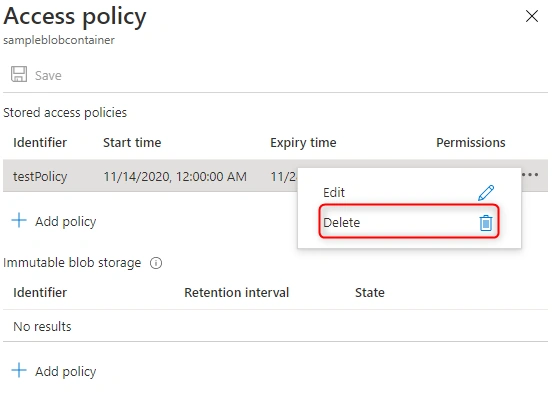Click the State column header
The width and height of the screenshot is (558, 393).
(x=370, y=293)
